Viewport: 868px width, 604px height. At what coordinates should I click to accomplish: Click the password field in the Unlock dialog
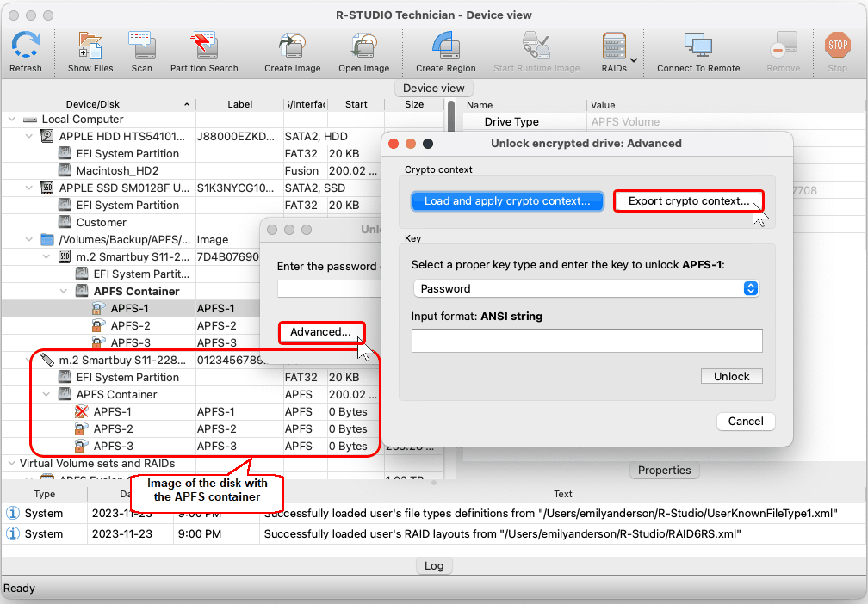tap(330, 288)
